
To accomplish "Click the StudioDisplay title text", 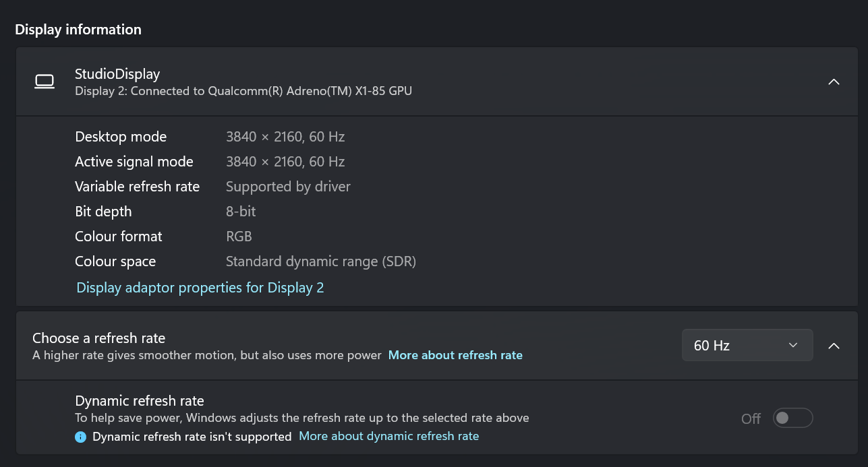I will tap(117, 74).
